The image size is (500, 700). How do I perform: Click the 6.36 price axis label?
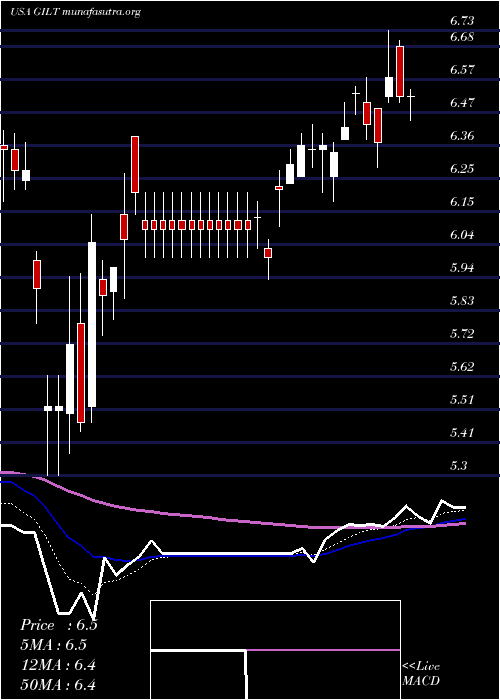(x=462, y=136)
